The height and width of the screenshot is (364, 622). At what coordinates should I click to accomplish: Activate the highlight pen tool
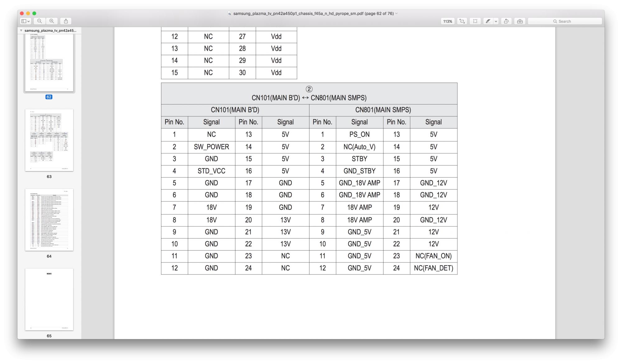tap(488, 21)
